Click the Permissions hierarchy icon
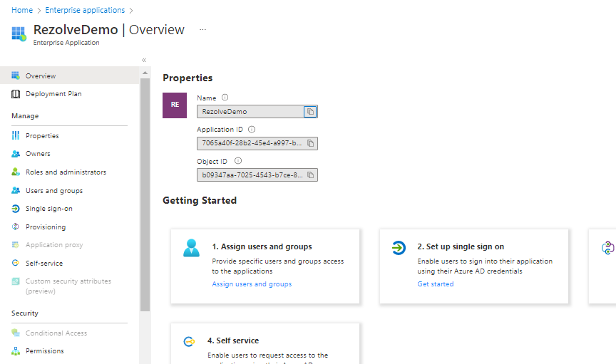Viewport: 616px width, 364px height. (x=15, y=350)
